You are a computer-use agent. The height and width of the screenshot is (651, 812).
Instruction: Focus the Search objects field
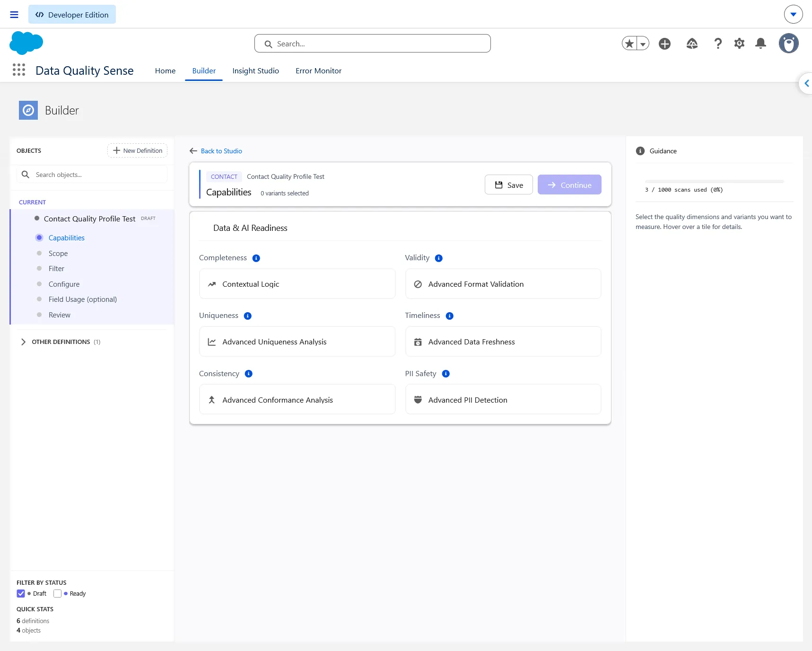tap(92, 175)
